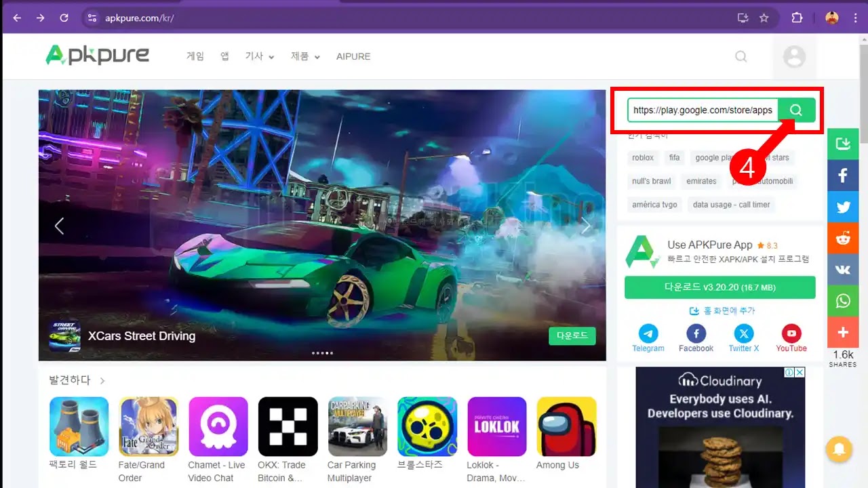Click the Facebook round icon
The image size is (868, 488).
click(x=696, y=333)
